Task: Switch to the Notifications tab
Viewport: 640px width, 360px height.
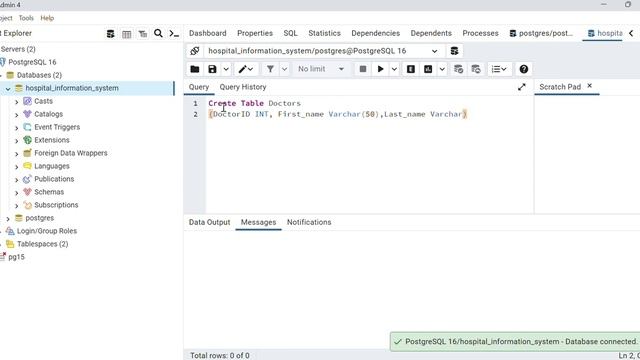Action: pyautogui.click(x=309, y=222)
